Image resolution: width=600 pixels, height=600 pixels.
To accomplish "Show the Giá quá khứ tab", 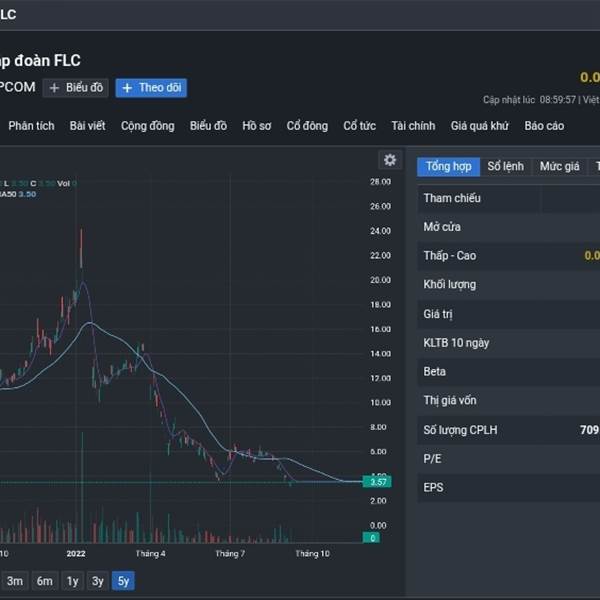I will click(x=480, y=126).
